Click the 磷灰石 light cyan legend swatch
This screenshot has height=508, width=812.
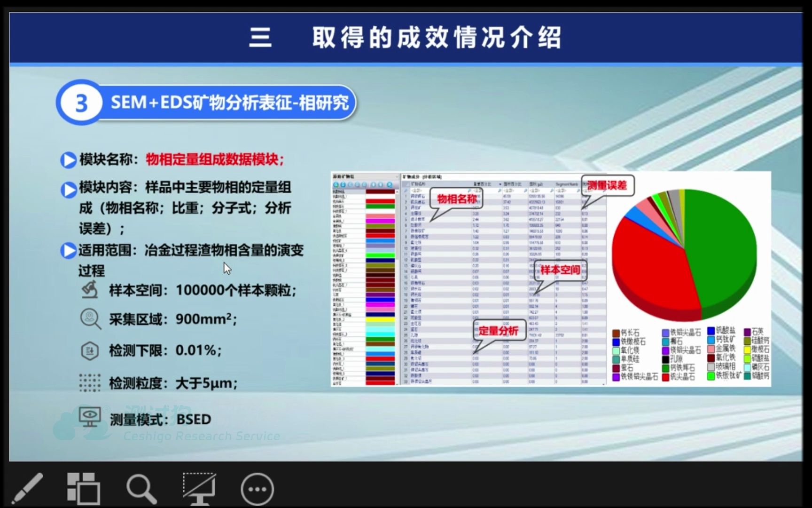click(747, 367)
